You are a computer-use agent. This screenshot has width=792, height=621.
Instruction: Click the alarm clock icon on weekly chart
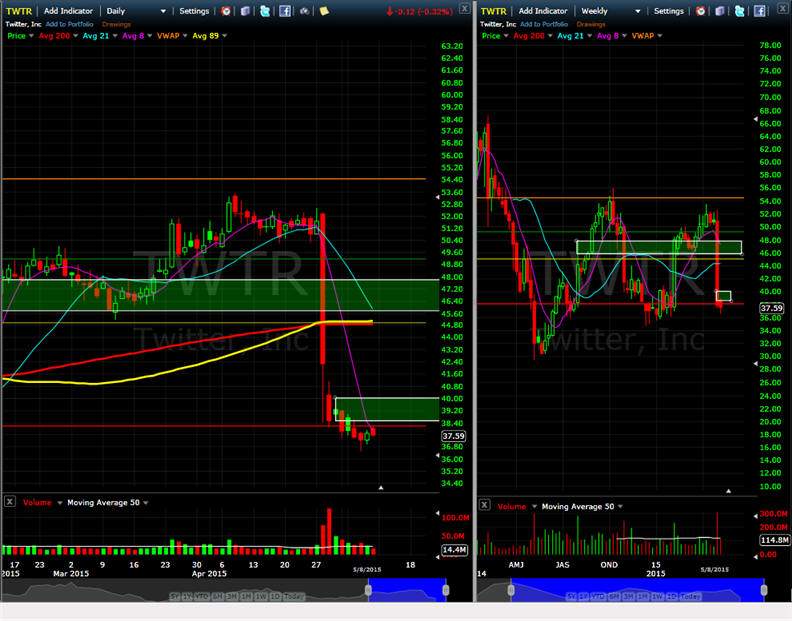[x=701, y=11]
